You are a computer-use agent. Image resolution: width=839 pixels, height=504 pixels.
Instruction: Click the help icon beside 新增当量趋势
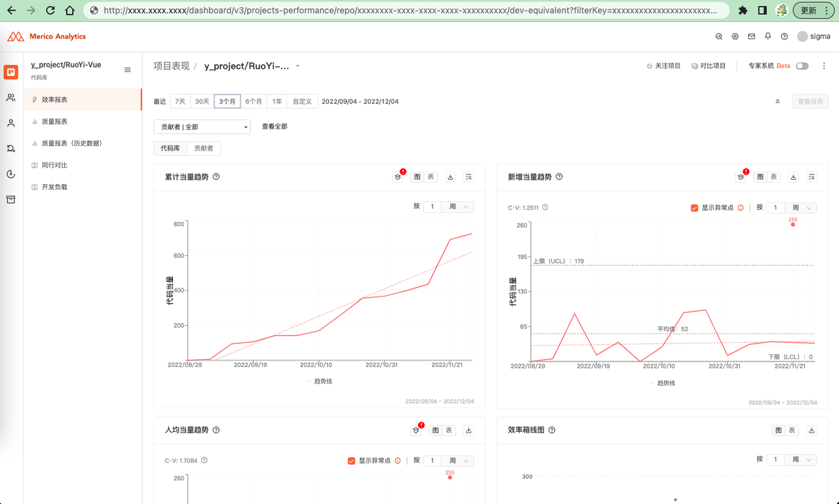click(559, 177)
